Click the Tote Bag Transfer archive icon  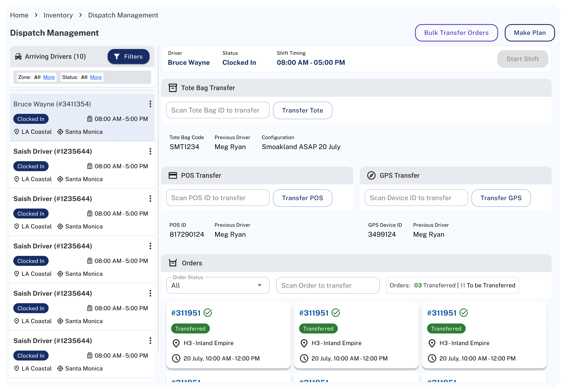click(x=173, y=88)
